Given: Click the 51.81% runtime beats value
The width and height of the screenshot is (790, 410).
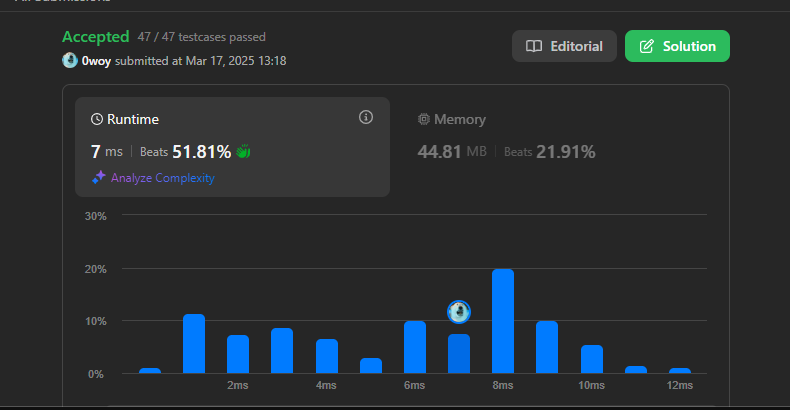Looking at the screenshot, I should (x=202, y=152).
